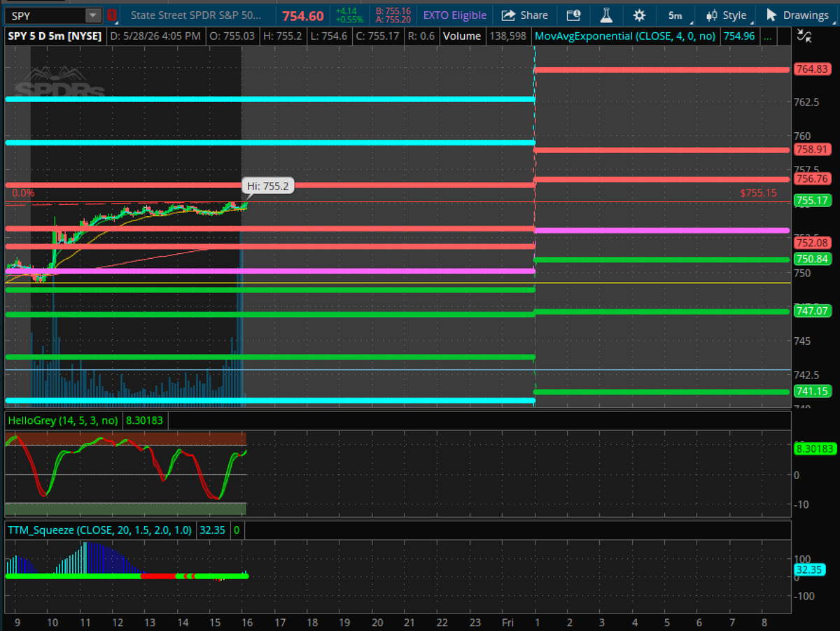Click State Street SPDR description text
This screenshot has height=631, width=840.
tap(197, 15)
